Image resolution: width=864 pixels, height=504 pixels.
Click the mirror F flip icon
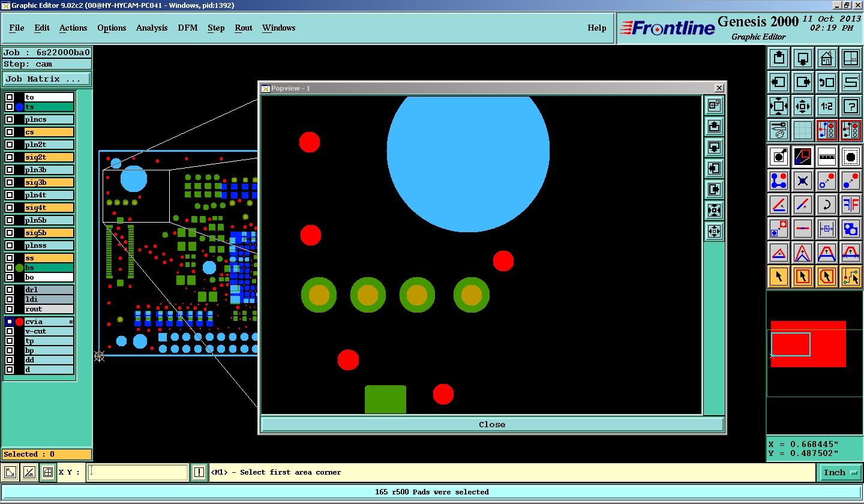pos(851,205)
